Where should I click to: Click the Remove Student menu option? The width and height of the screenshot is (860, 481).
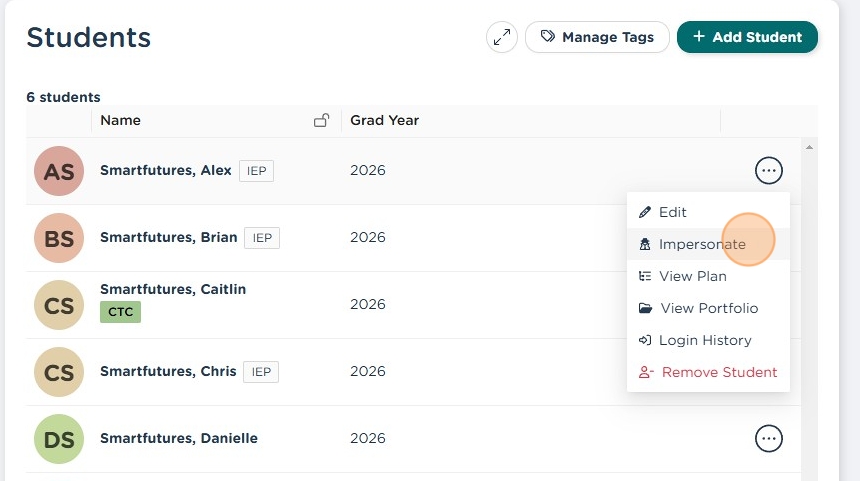click(x=718, y=372)
